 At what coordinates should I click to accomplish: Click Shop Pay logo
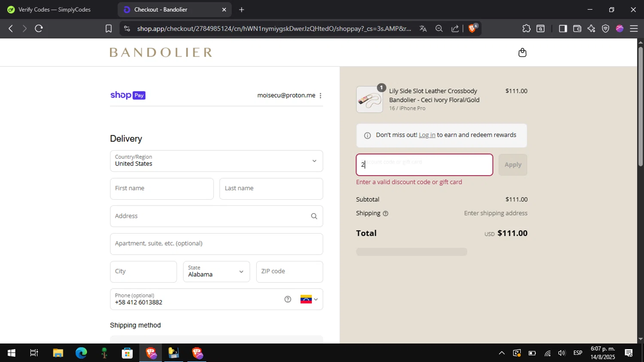click(x=128, y=95)
